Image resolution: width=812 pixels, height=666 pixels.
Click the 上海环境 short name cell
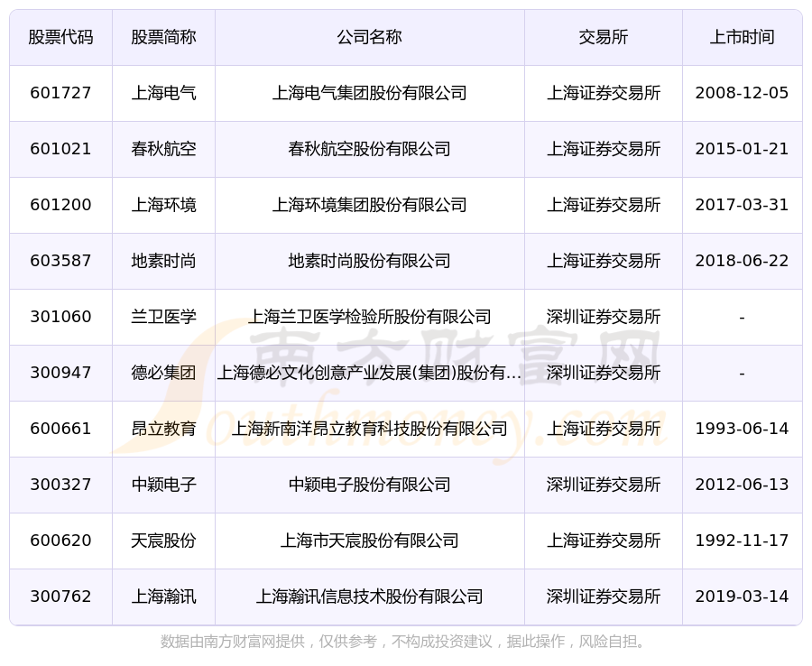coord(163,205)
